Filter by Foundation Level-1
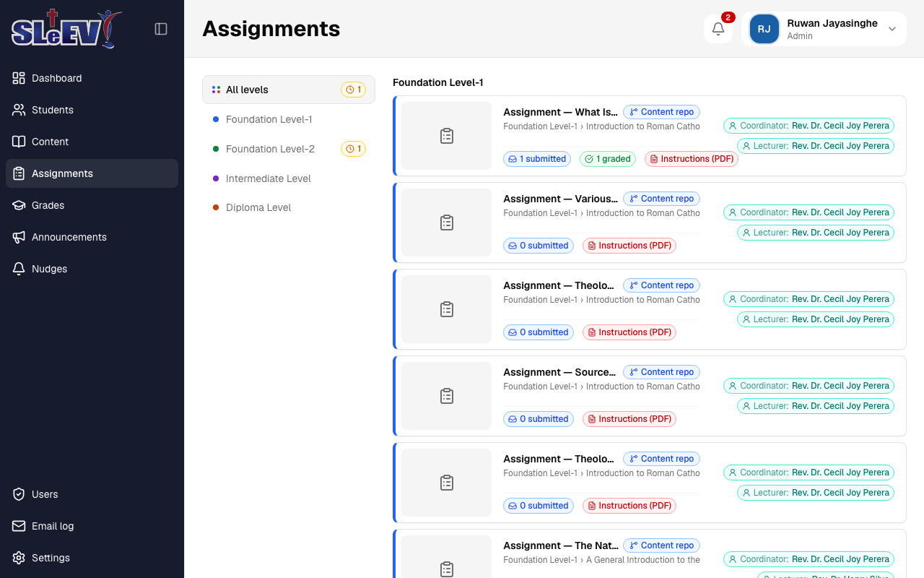 coord(289,119)
